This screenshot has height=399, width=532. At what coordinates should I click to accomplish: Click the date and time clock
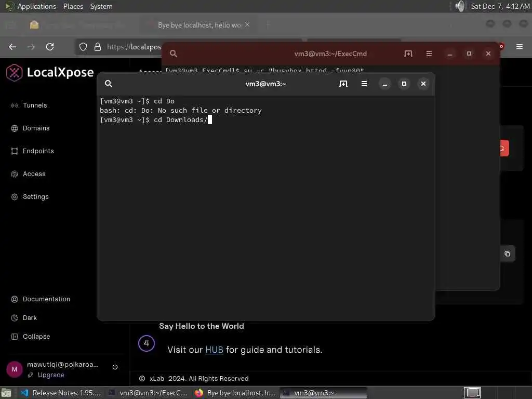tap(500, 6)
